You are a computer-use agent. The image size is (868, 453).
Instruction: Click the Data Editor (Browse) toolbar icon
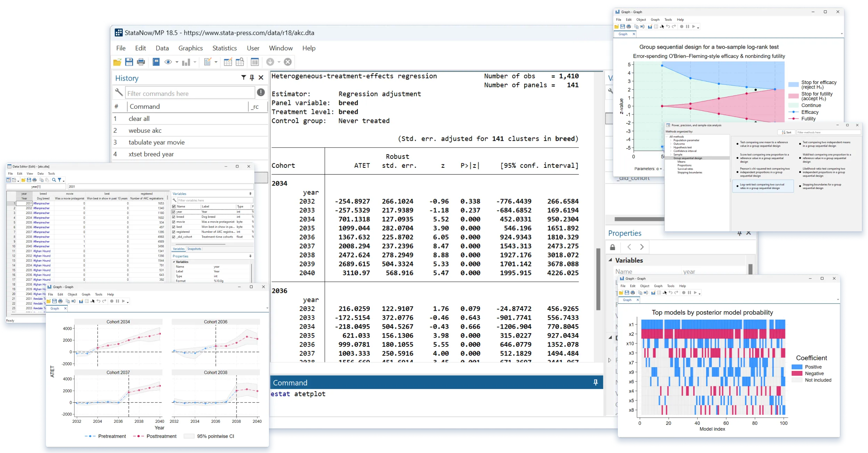click(240, 62)
